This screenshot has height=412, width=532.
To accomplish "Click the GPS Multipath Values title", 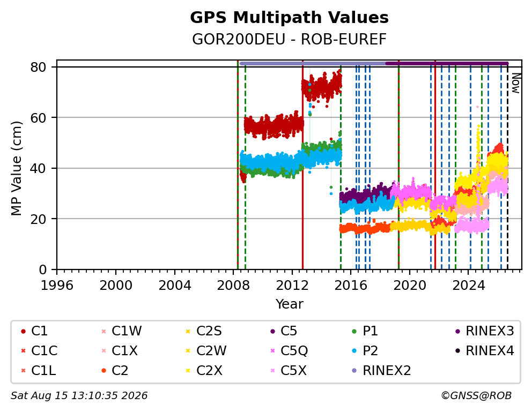I will click(289, 17).
